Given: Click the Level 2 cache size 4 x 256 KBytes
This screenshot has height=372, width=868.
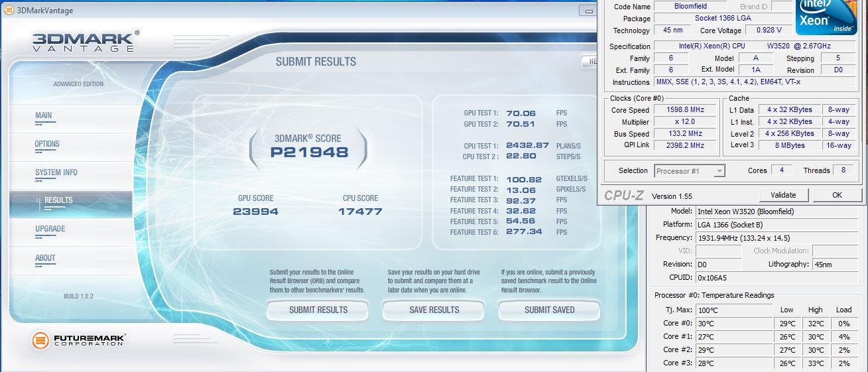Looking at the screenshot, I should click(789, 134).
